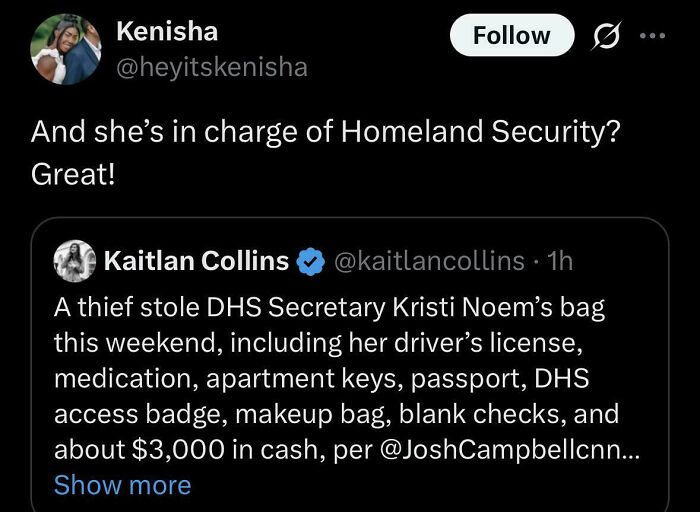Open Kaitlan Collins' small avatar
The width and height of the screenshot is (700, 512).
coord(76,261)
